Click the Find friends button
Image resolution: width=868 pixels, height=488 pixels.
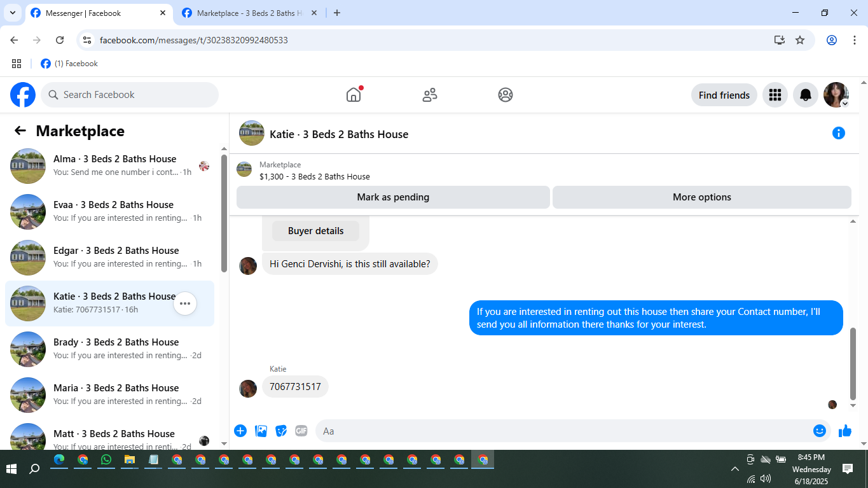[724, 95]
